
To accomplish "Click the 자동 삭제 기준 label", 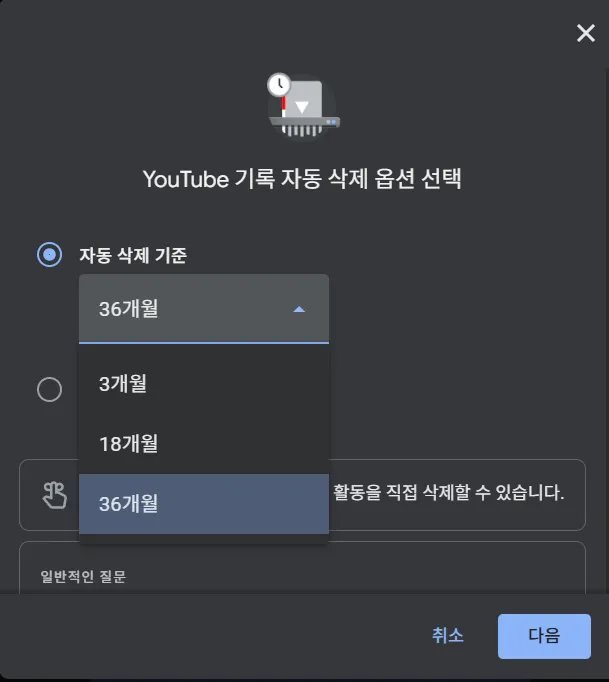I will coord(133,255).
